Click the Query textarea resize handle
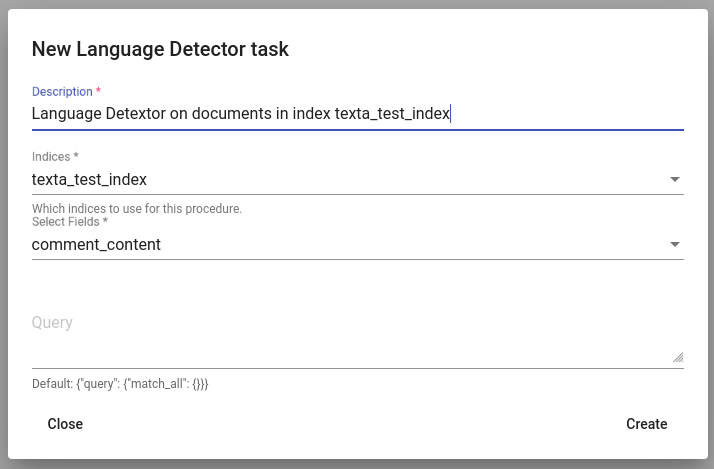The height and width of the screenshot is (469, 714). click(x=678, y=357)
